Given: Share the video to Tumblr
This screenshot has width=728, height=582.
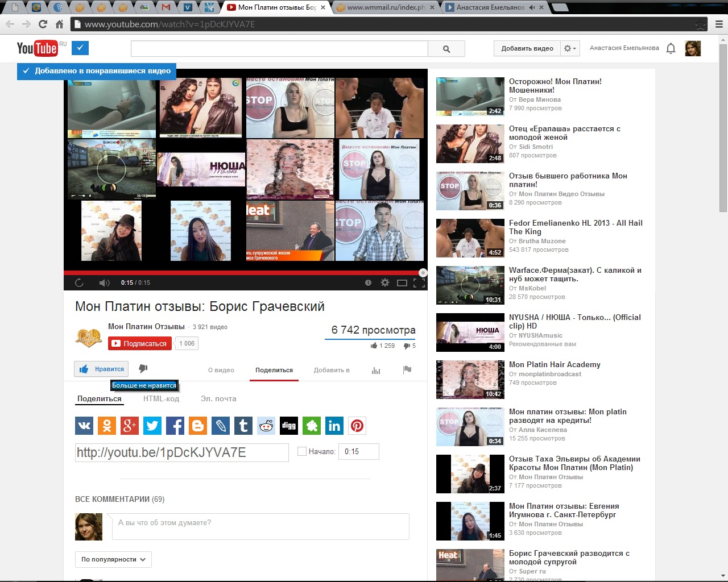Looking at the screenshot, I should click(243, 426).
